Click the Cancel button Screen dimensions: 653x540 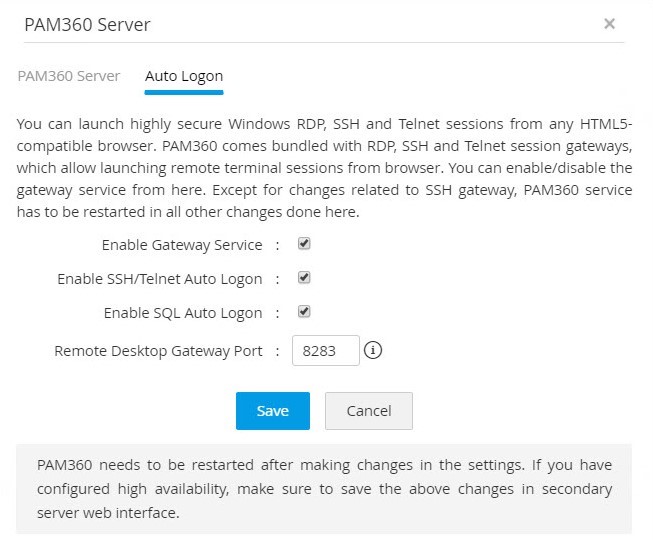[x=368, y=411]
